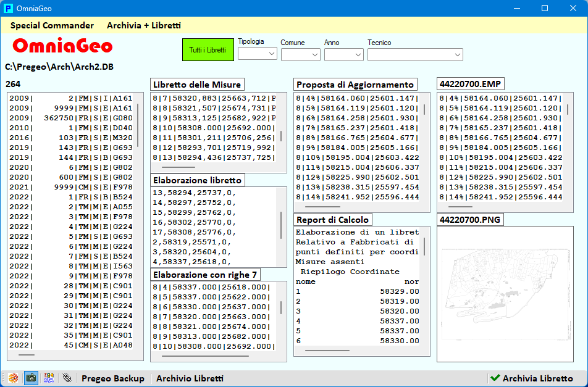Image resolution: width=588 pixels, height=387 pixels.
Task: Select row 2020| 600|FM|S|E|G802
Action: click(71, 177)
